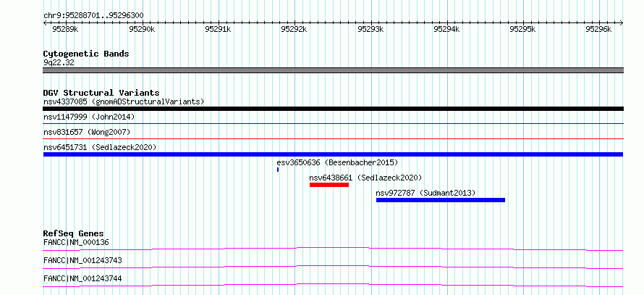
Task: Click the FANCC|NM_000136 magenta transcript line
Action: (333, 249)
